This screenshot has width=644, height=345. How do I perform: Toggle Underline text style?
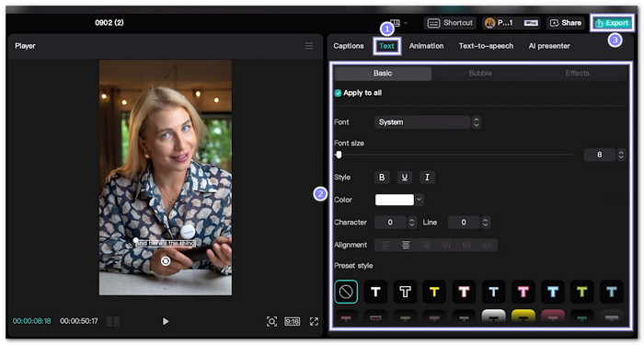click(x=405, y=178)
